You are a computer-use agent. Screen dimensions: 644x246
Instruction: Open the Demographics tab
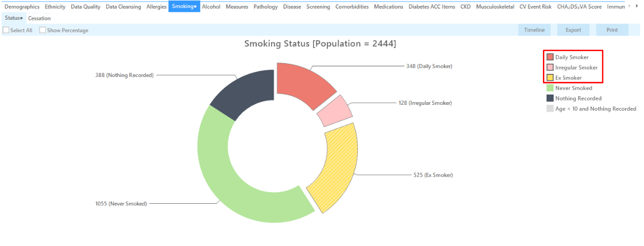22,7
